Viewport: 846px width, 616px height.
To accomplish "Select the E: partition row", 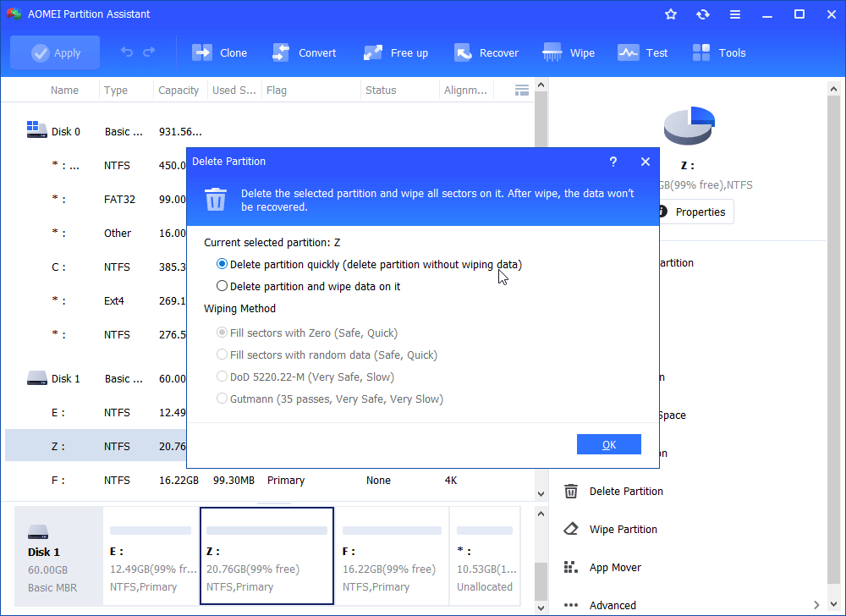I will click(x=96, y=413).
